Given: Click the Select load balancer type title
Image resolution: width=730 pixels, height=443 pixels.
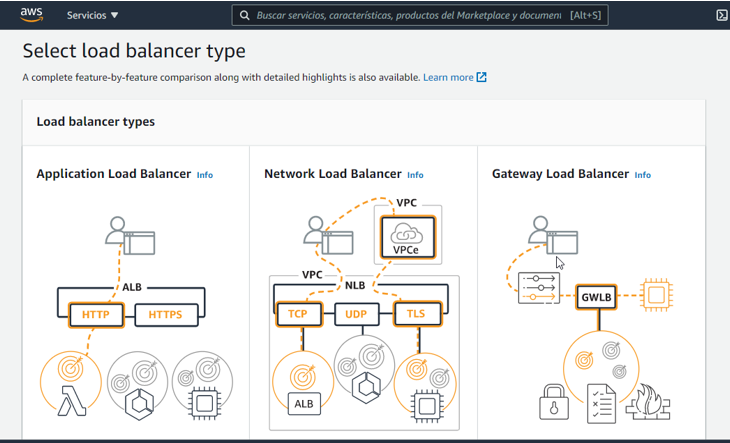Looking at the screenshot, I should point(134,51).
